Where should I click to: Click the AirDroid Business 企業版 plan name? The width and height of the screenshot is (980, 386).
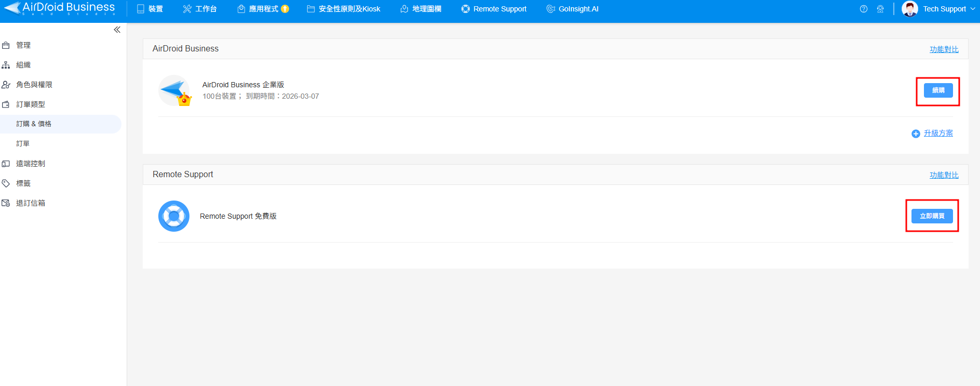243,85
